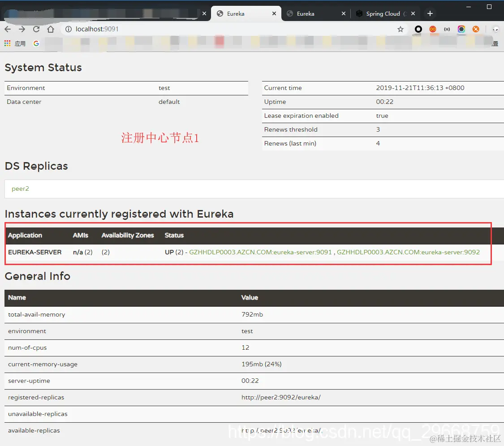Open a new tab with plus button
504x446 pixels.
click(x=430, y=13)
